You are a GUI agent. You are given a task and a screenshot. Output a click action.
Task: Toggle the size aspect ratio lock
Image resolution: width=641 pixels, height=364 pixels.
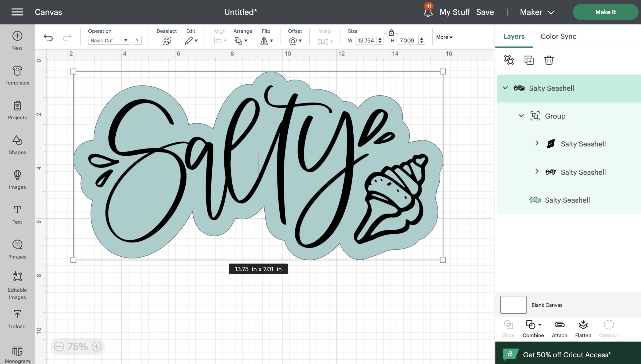(x=391, y=32)
